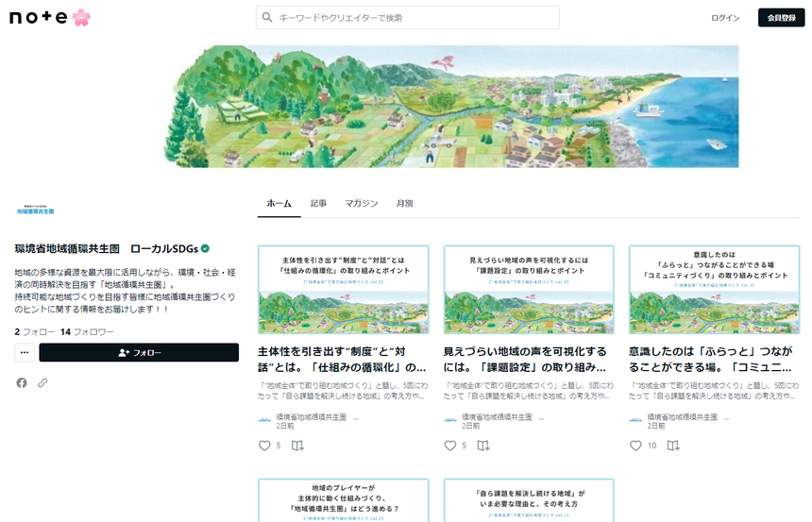Select the 月別 tab
The width and height of the screenshot is (812, 522).
tap(404, 204)
